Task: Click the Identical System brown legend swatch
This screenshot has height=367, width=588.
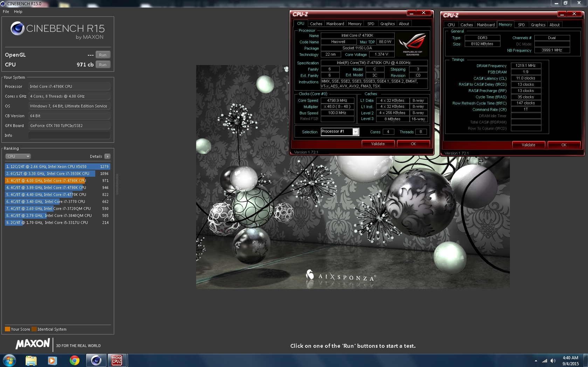Action: 34,329
